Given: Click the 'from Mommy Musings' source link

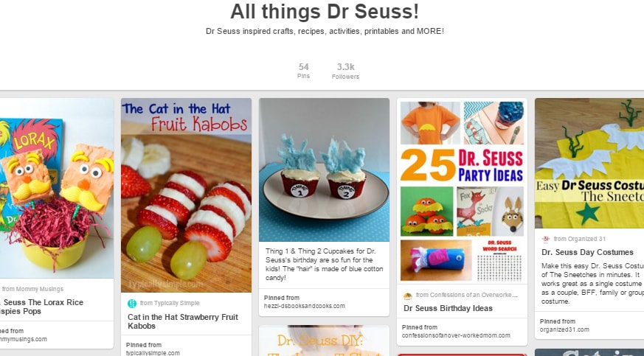Looking at the screenshot, I should 32,289.
